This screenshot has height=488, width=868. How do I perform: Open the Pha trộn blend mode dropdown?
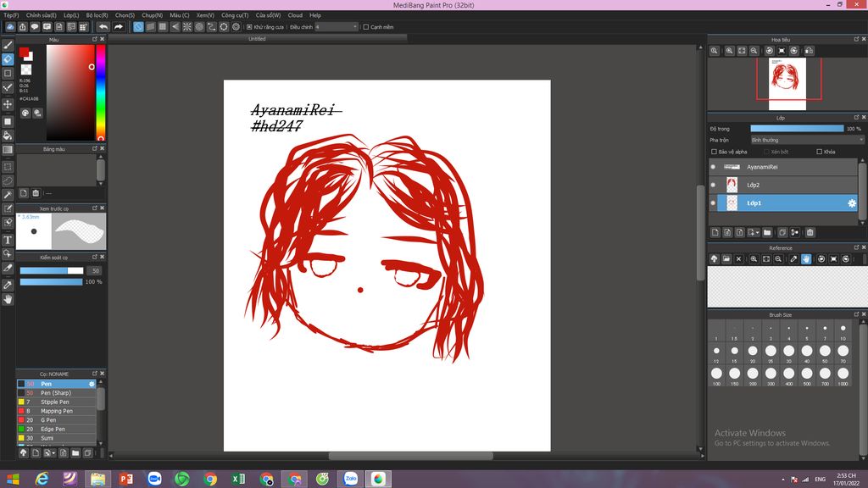(807, 140)
